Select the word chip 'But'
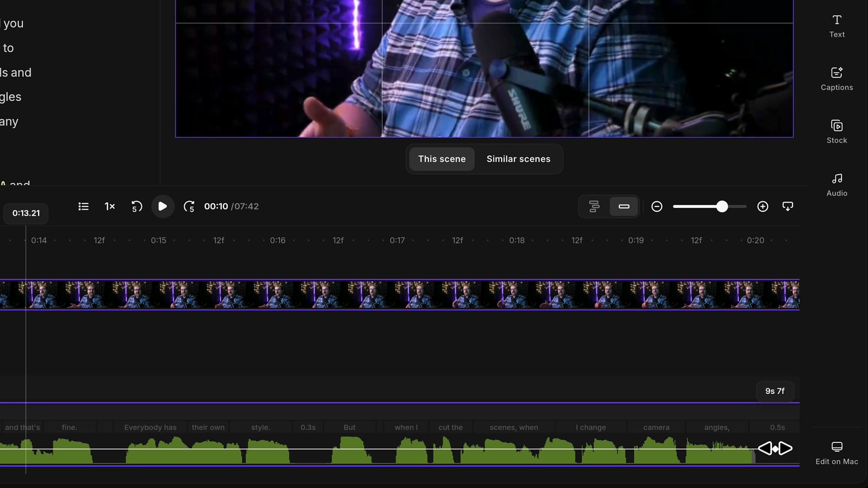The image size is (868, 488). [x=349, y=427]
